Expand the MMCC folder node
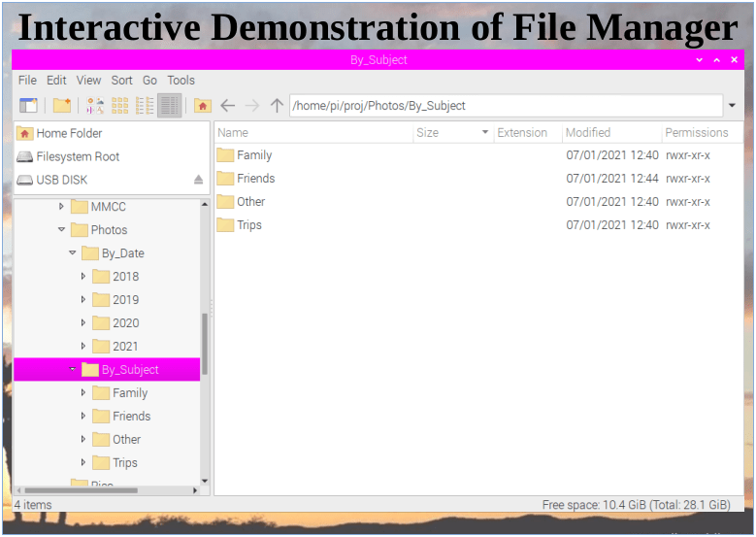 click(61, 207)
